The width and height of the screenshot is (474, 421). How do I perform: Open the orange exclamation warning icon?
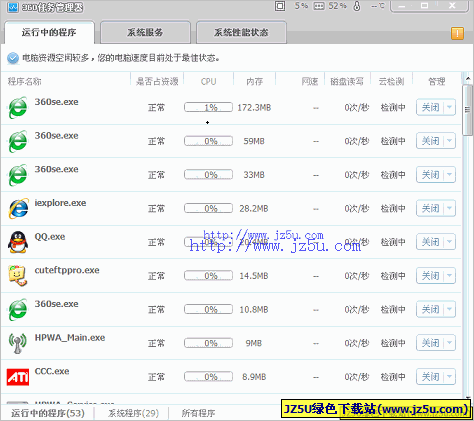tap(457, 33)
